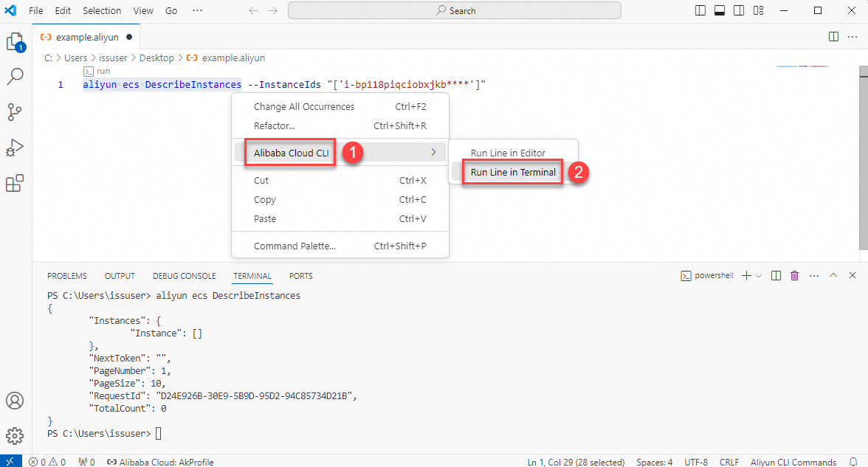Choose Refactor... in context menu
The image size is (868, 467).
coord(340,125)
